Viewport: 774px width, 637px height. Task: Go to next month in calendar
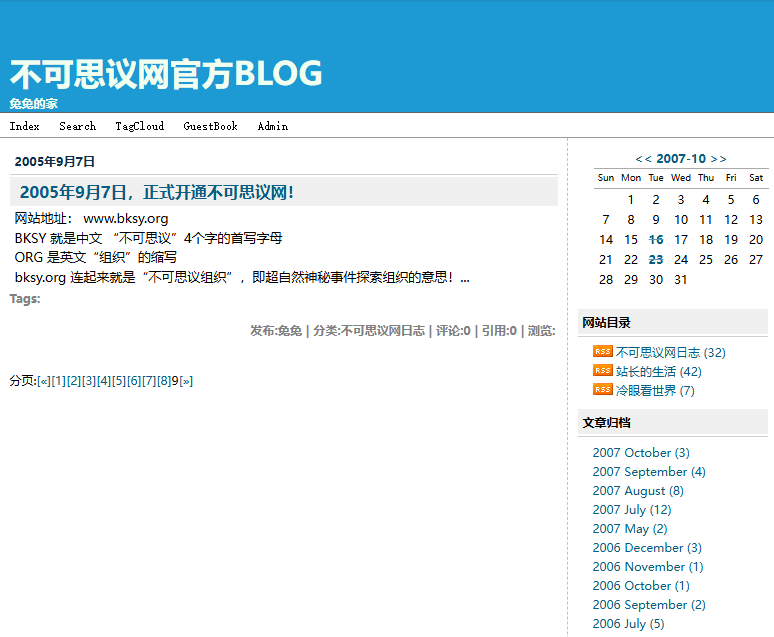tap(718, 159)
